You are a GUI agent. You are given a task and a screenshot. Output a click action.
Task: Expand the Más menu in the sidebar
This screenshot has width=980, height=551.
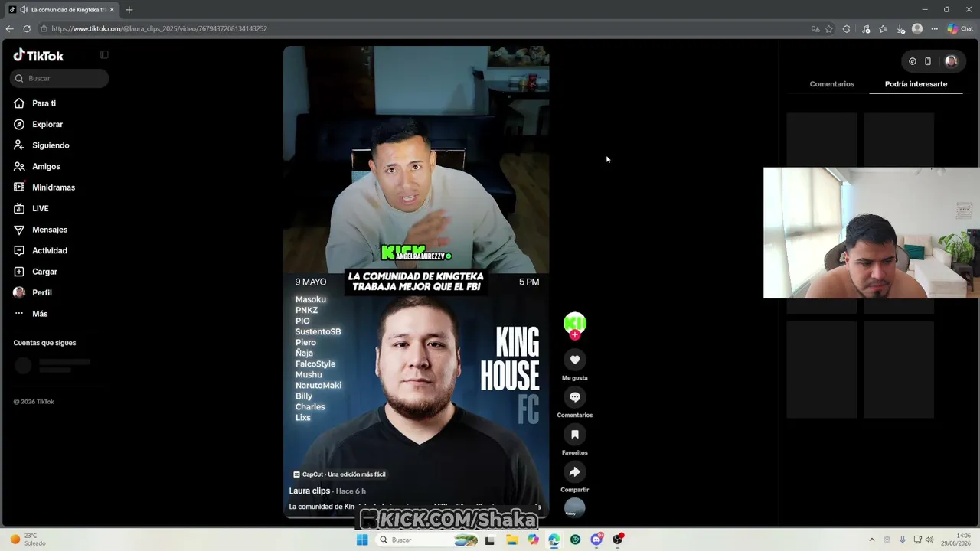(31, 314)
